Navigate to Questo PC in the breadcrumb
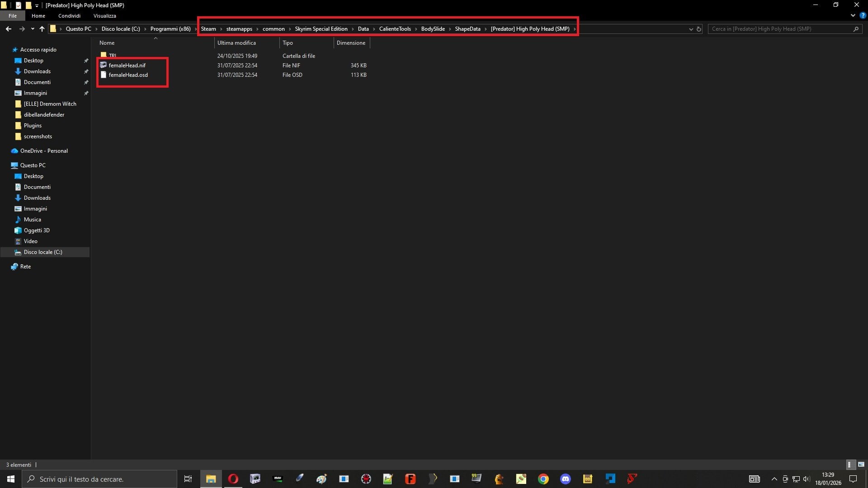 78,29
